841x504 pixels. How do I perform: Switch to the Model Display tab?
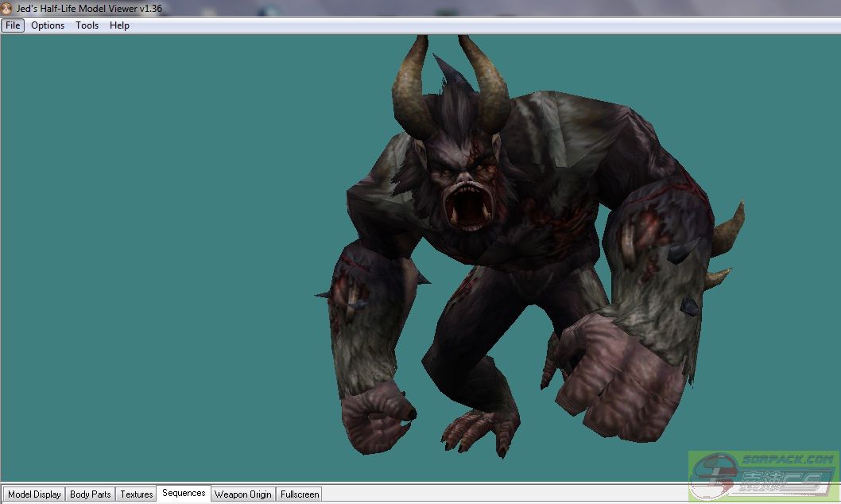34,494
